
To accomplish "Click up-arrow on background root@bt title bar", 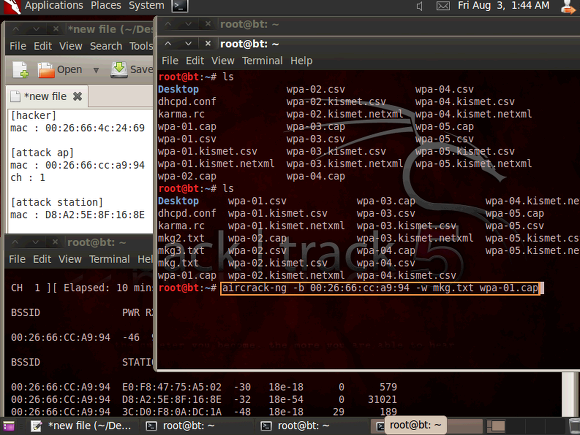I will pyautogui.click(x=168, y=24).
